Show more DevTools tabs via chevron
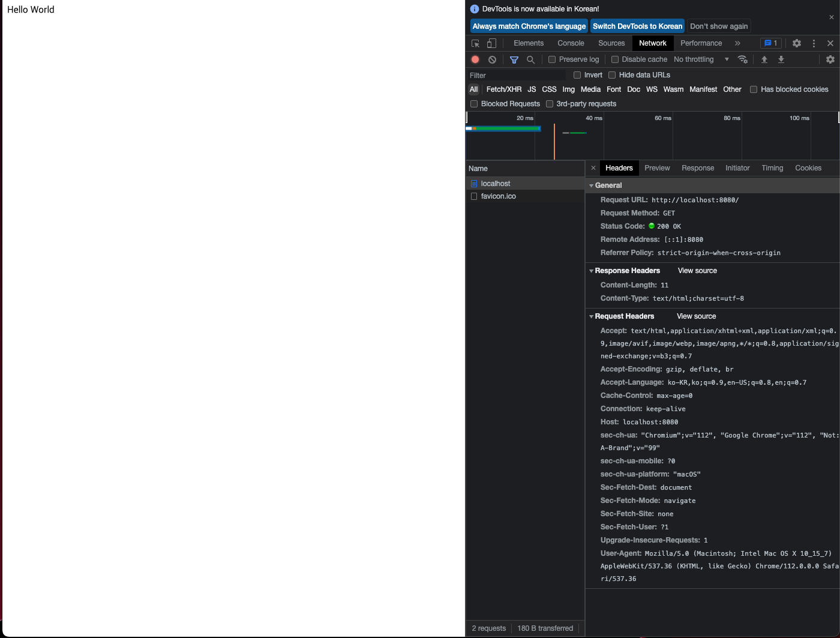This screenshot has width=840, height=638. [737, 43]
